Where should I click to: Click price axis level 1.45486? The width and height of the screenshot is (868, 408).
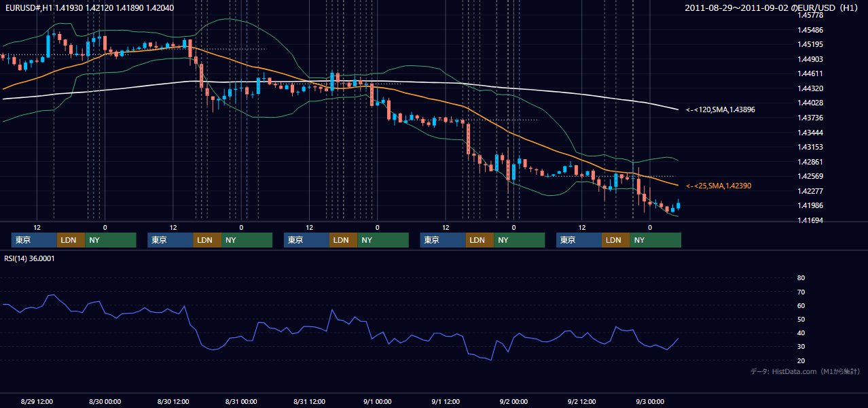pyautogui.click(x=810, y=31)
